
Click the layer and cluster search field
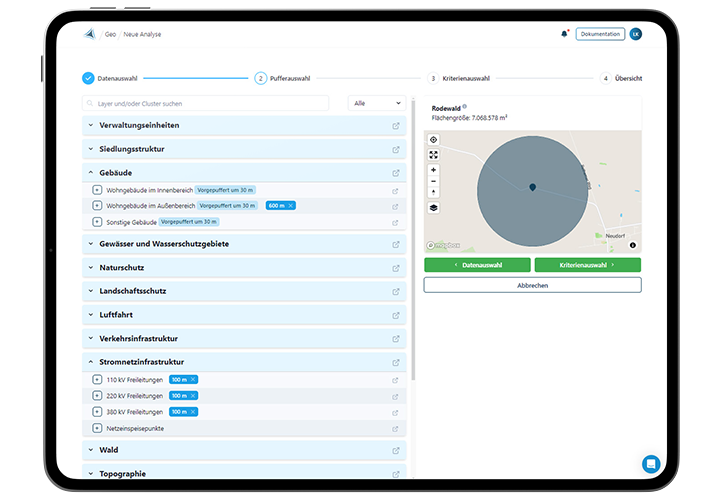click(x=205, y=103)
